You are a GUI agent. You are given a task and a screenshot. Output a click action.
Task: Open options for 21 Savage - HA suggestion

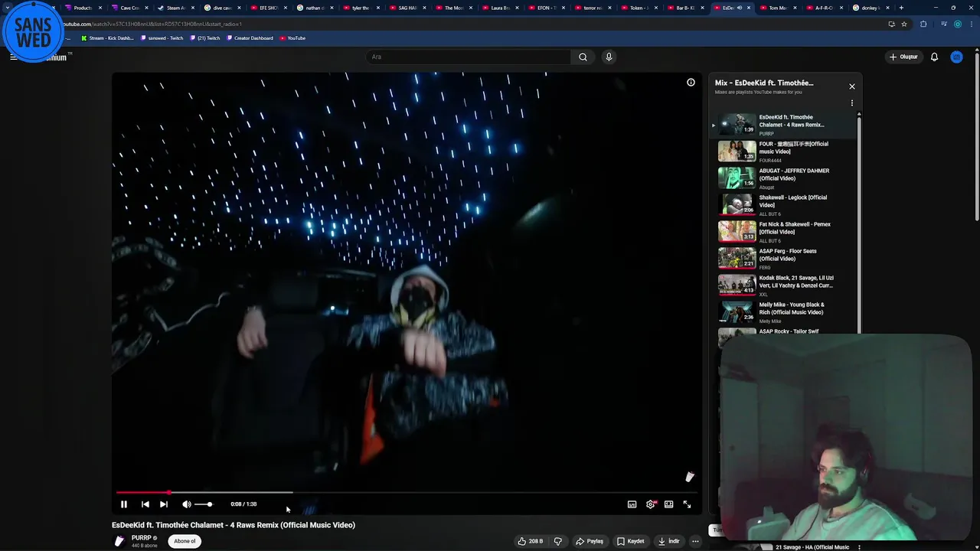coord(859,547)
